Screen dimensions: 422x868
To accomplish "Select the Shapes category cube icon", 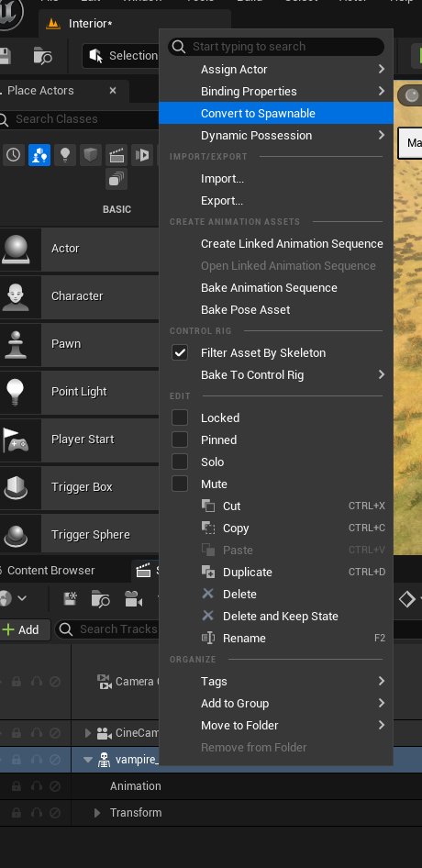I will tap(90, 155).
